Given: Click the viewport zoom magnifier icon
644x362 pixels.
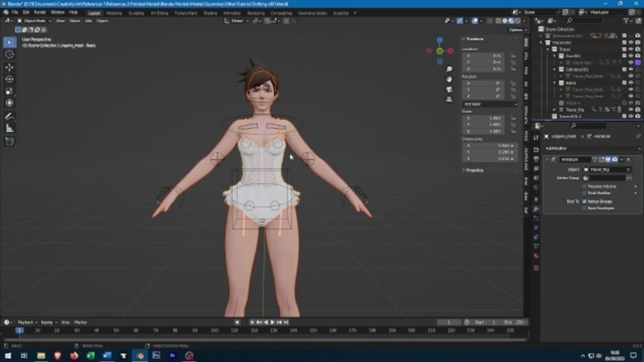Looking at the screenshot, I should tap(449, 69).
